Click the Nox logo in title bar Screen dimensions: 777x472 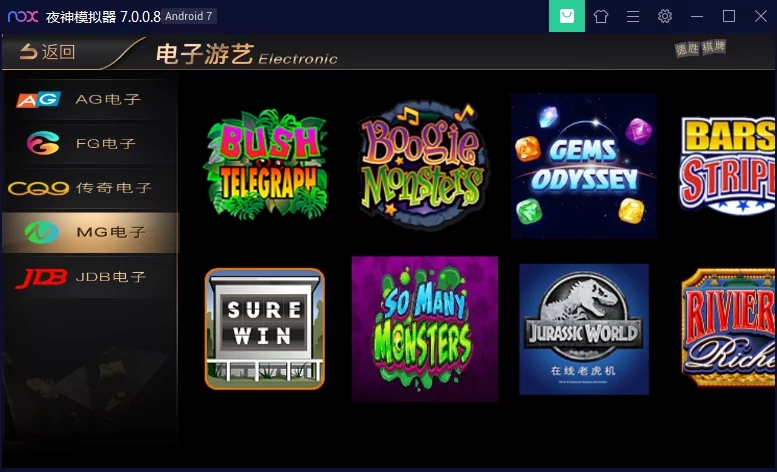pyautogui.click(x=21, y=16)
